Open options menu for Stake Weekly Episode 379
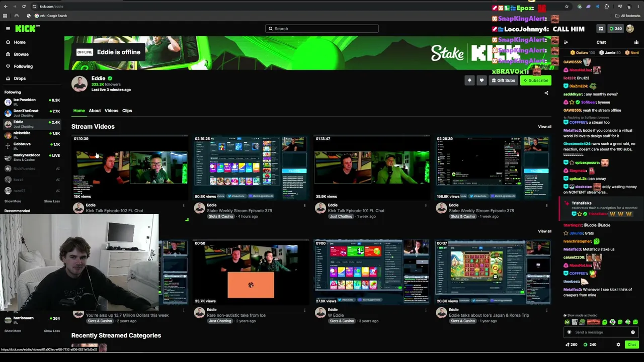Screen dimensions: 644x362 click(x=304, y=206)
